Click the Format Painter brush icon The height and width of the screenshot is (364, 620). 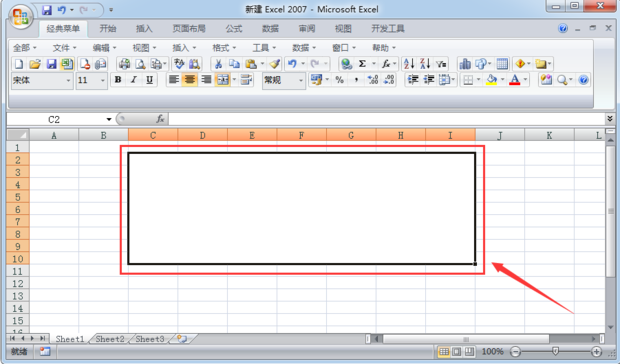274,64
